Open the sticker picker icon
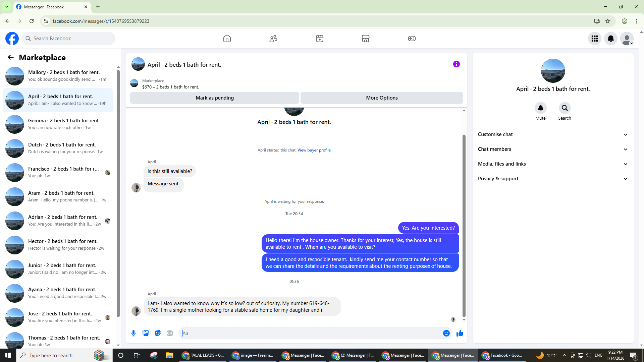Screen dimensions: 644x362 [158, 333]
